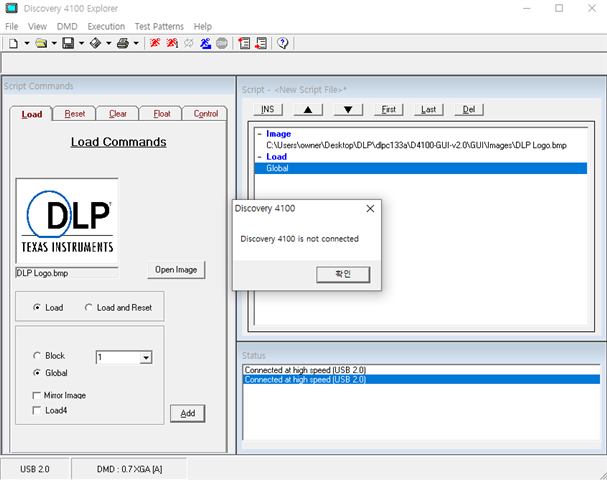Switch to the Clear tab
607x480 pixels.
point(118,114)
